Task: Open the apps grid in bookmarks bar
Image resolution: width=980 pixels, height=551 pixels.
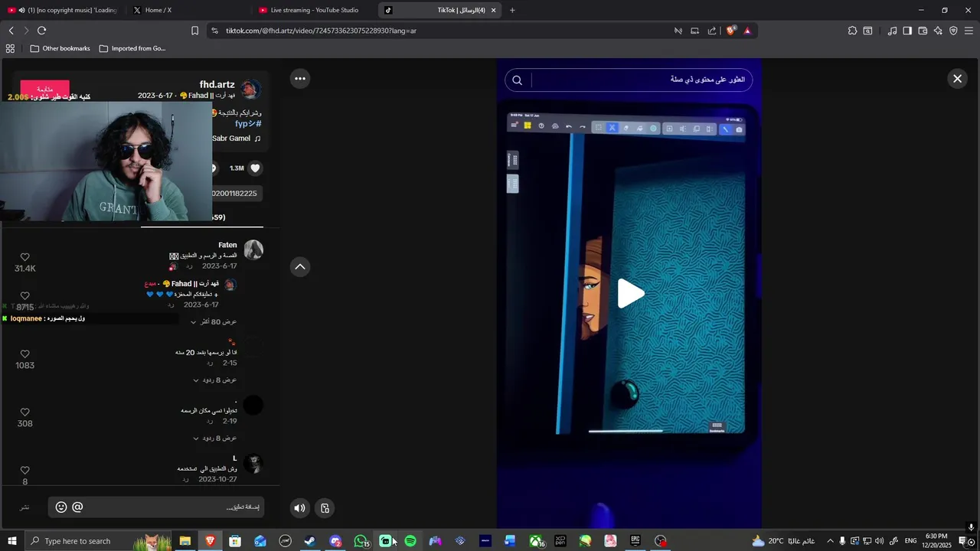Action: click(10, 48)
